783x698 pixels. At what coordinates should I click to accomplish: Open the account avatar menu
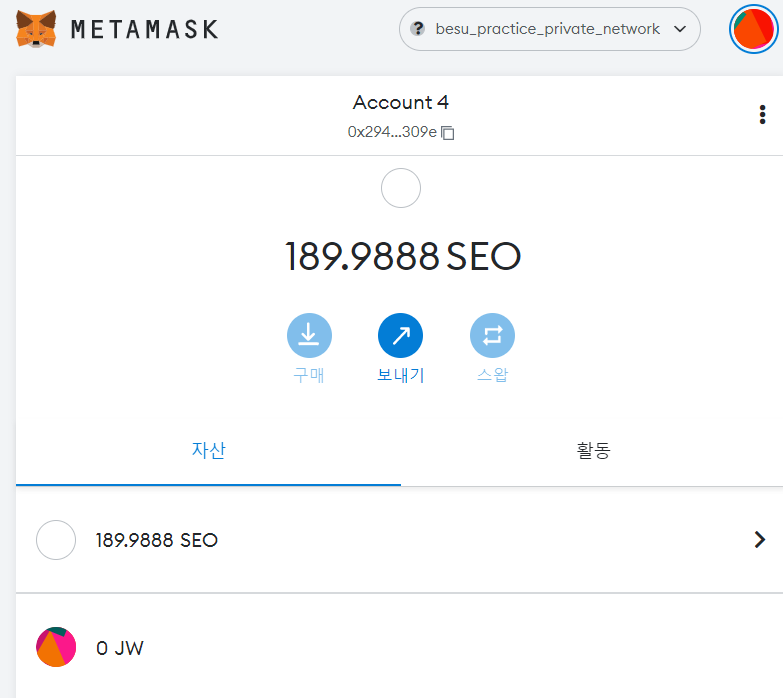754,29
